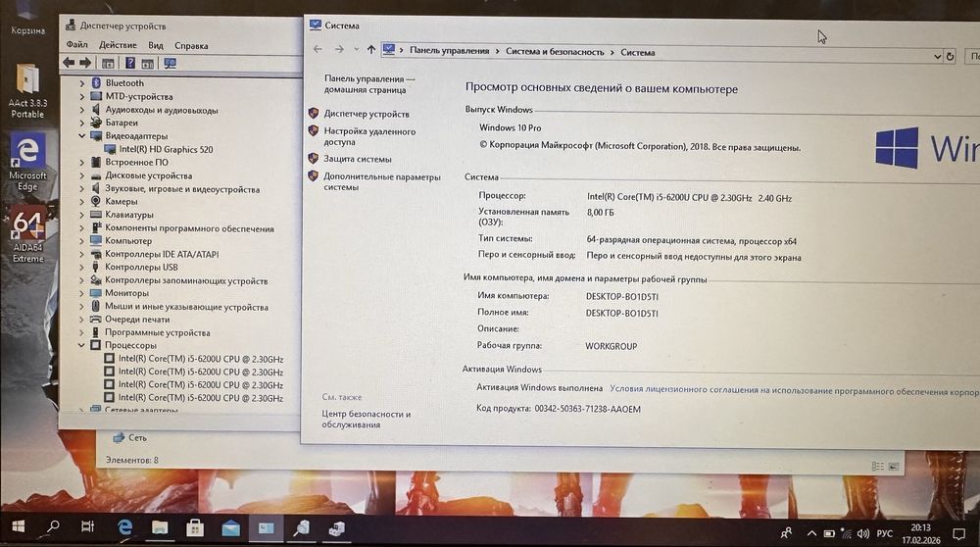Click Панель управления in the breadcrumb
The height and width of the screenshot is (547, 980).
click(450, 51)
